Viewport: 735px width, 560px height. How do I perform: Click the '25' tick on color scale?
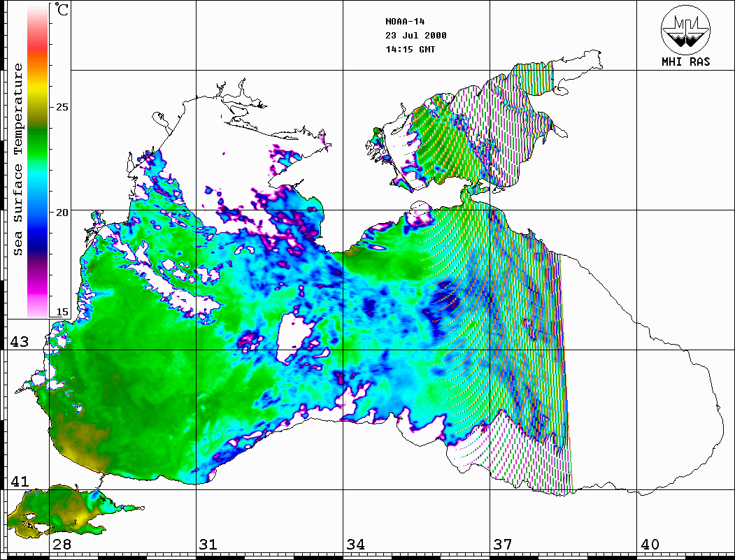62,107
